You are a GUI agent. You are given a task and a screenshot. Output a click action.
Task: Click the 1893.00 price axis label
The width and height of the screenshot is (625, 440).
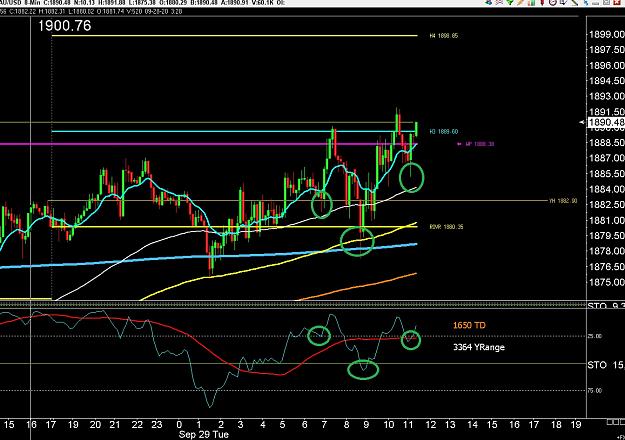click(607, 96)
